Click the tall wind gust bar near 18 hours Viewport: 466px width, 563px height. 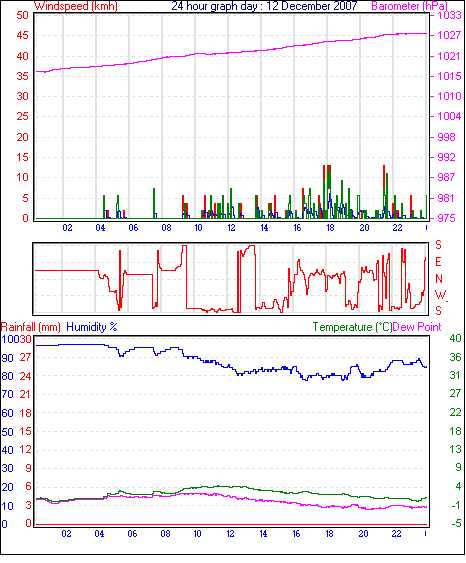327,192
